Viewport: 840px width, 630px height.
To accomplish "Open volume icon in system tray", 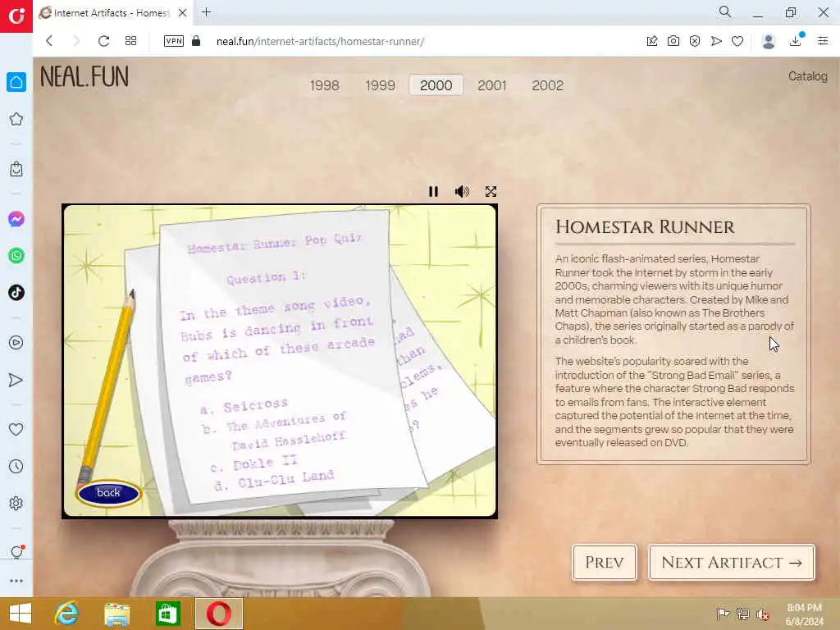I will (763, 614).
